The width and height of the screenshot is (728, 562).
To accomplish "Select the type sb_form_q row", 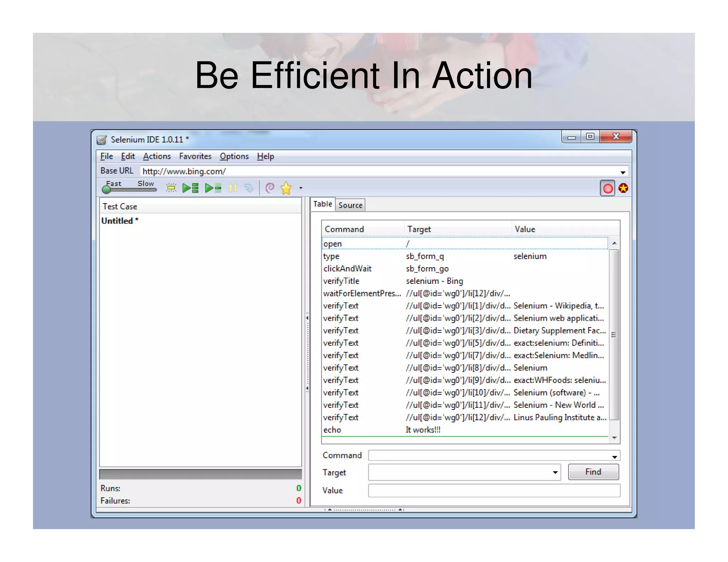I will pos(465,256).
